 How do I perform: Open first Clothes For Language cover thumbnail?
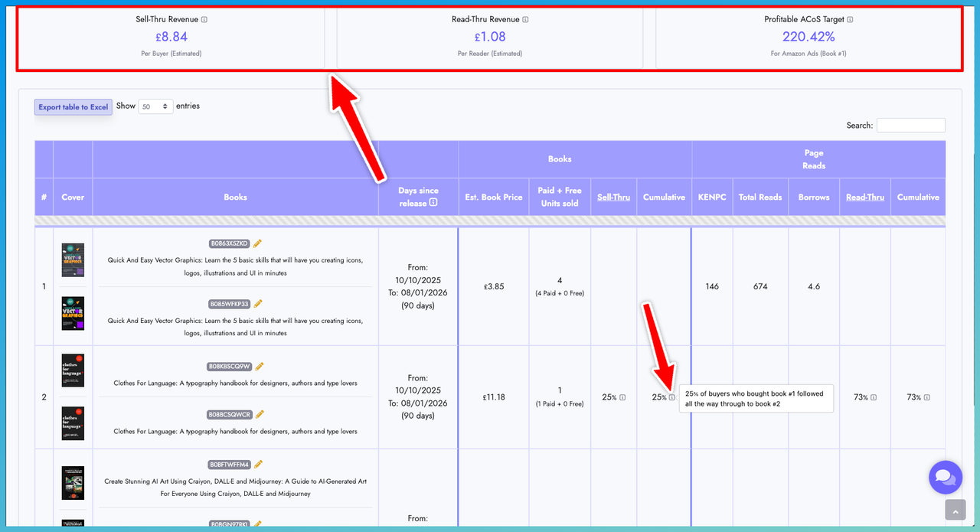click(73, 370)
